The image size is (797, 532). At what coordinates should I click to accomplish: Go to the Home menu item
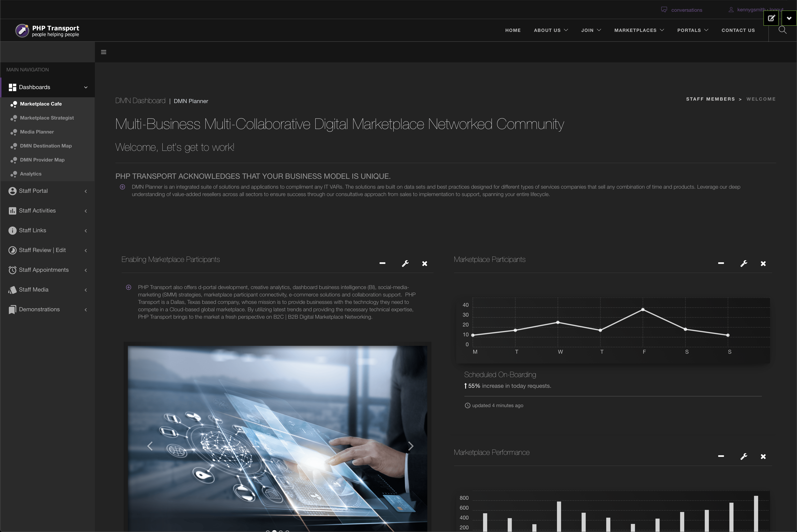coord(513,30)
